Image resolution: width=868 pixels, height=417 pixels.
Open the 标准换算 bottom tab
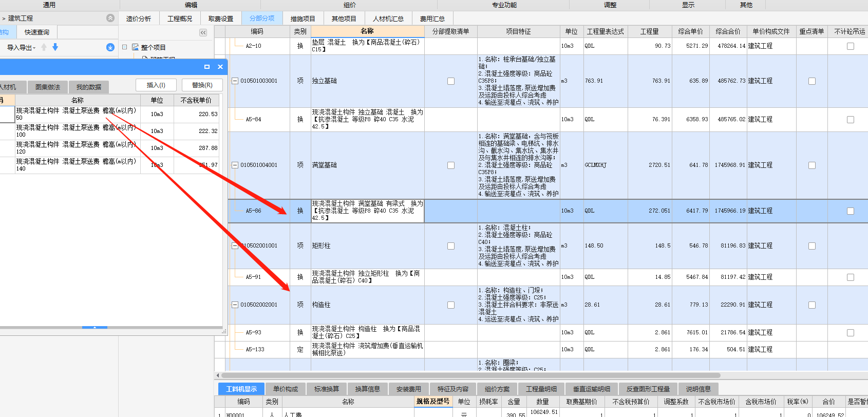click(x=327, y=389)
